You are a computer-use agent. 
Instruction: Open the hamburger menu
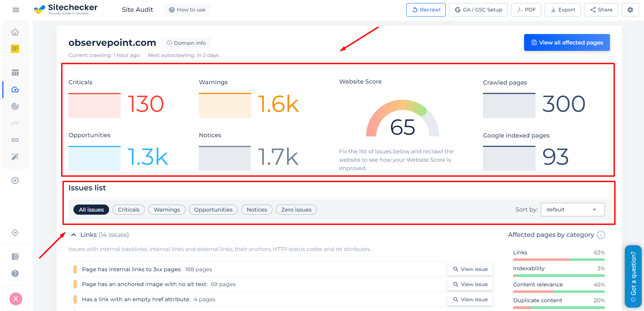[16, 10]
